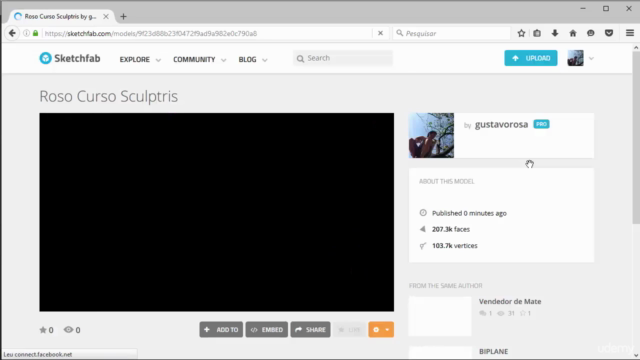Open the orange settings gear dropdown
Screen dimensions: 640x360
[x=381, y=329]
